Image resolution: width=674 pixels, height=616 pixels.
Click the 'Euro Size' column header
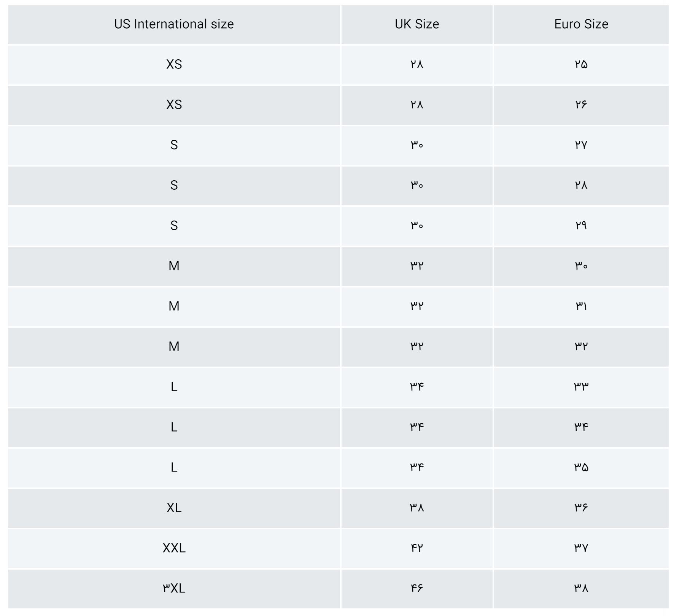pyautogui.click(x=581, y=24)
